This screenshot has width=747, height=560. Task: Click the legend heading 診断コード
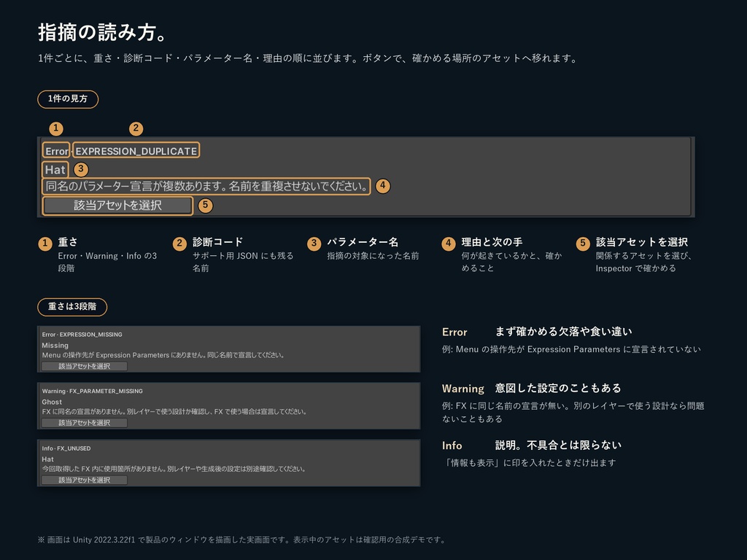(217, 242)
